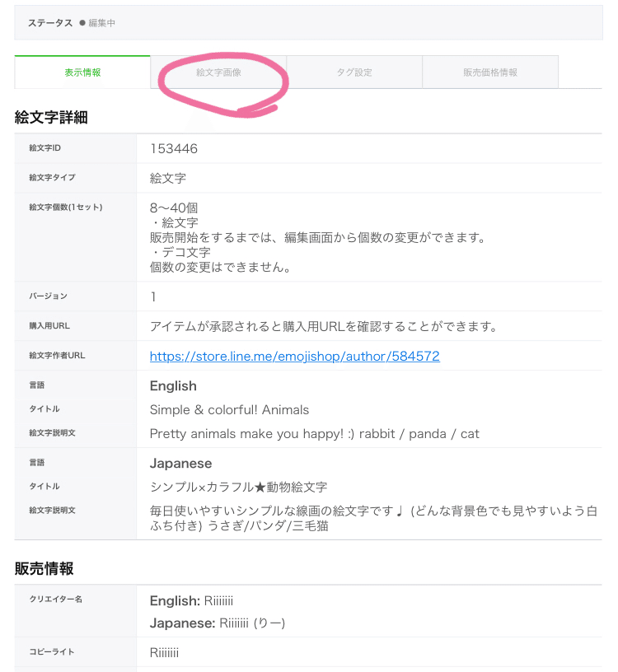Click the コピーライト row label
618x672 pixels.
click(x=51, y=652)
